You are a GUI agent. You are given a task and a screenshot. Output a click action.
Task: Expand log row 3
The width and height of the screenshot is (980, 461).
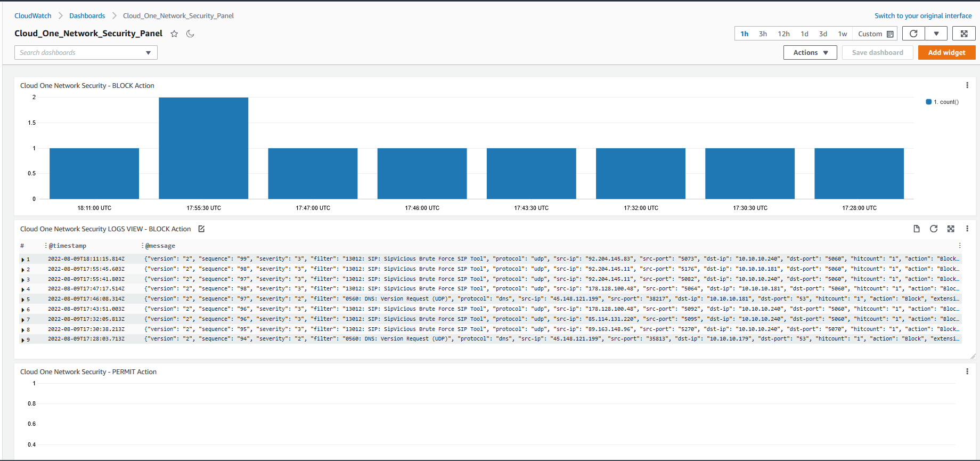click(x=23, y=280)
